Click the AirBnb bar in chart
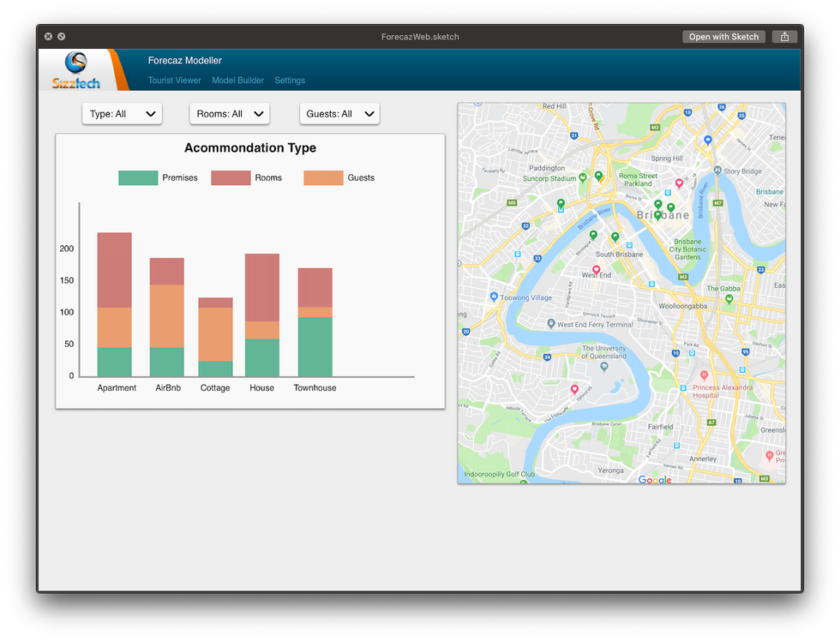This screenshot has width=840, height=641. pos(167,317)
